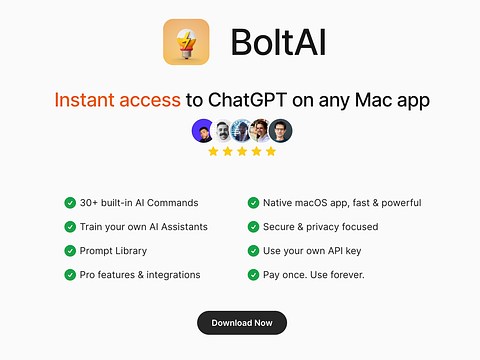This screenshot has width=480, height=360.
Task: Click the bearded man's grayscale avatar
Action: click(x=222, y=131)
